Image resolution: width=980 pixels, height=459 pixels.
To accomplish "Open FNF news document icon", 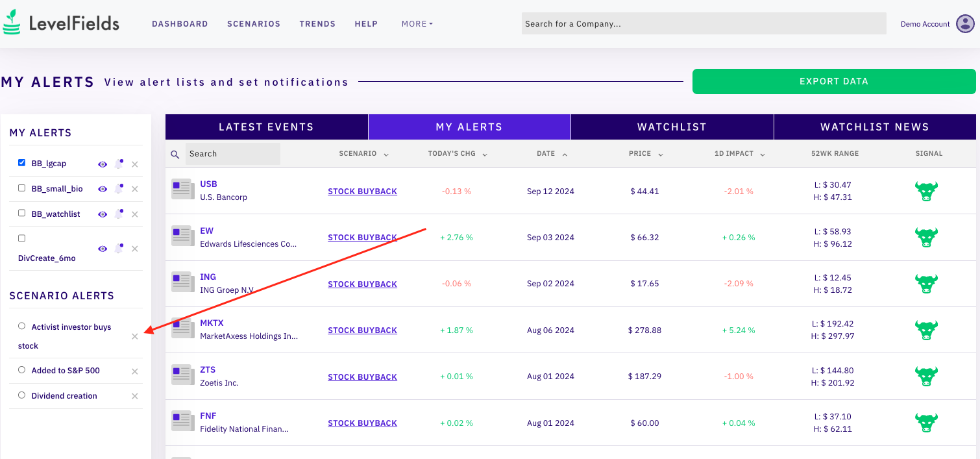I will pos(182,421).
